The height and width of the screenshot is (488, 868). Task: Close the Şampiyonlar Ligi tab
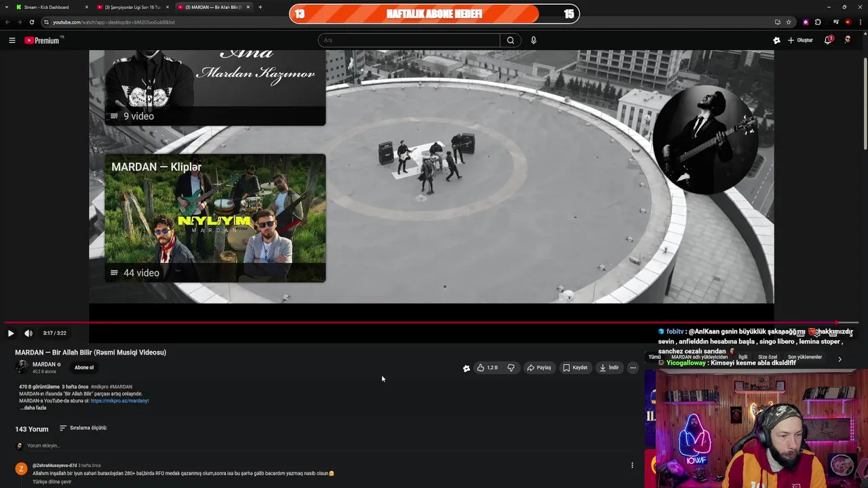click(167, 7)
